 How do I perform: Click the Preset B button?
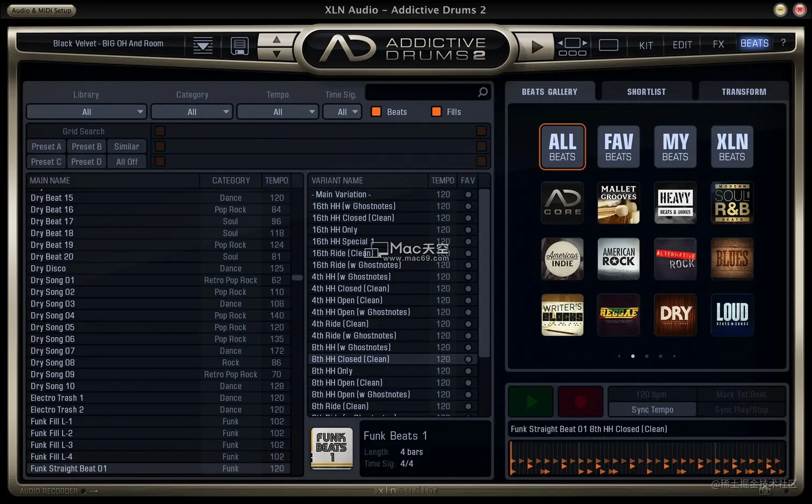pos(86,147)
